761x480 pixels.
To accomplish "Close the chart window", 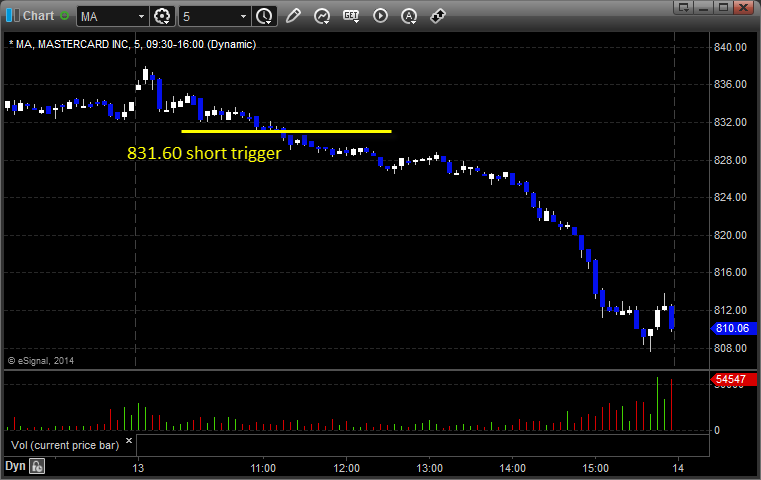I will point(743,7).
